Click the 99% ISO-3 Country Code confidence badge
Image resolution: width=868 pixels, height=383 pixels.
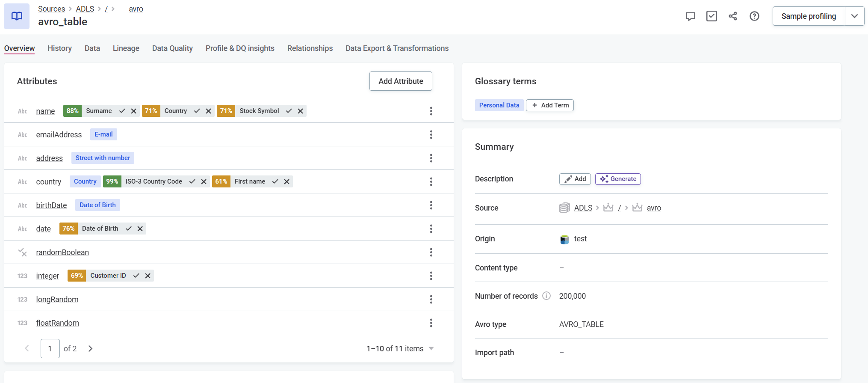(112, 181)
